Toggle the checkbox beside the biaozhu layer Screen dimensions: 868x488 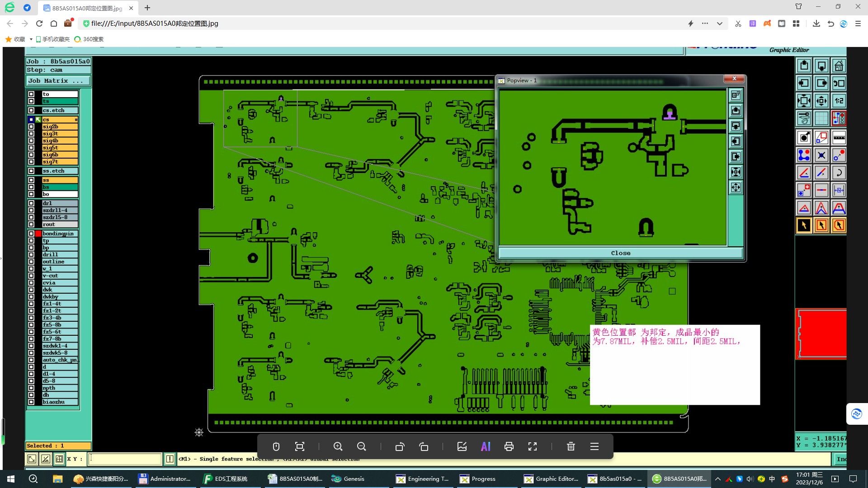click(x=31, y=402)
